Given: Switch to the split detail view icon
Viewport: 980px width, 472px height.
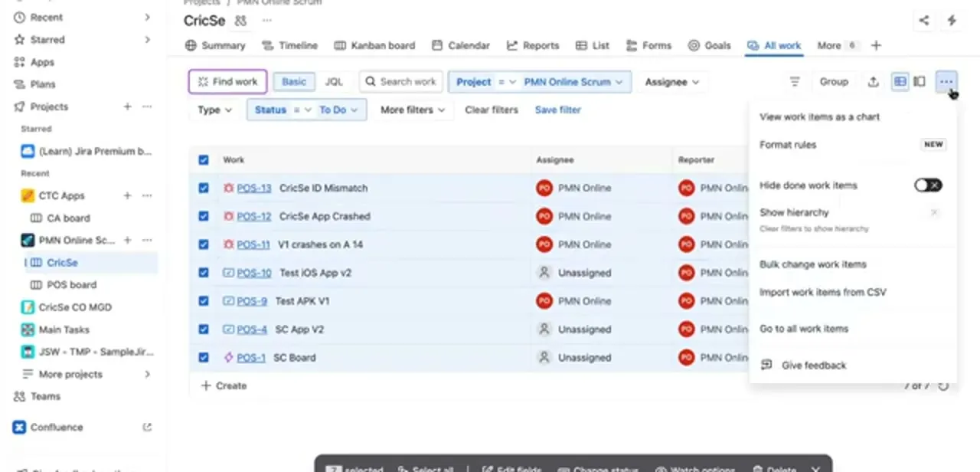Looking at the screenshot, I should pos(920,82).
